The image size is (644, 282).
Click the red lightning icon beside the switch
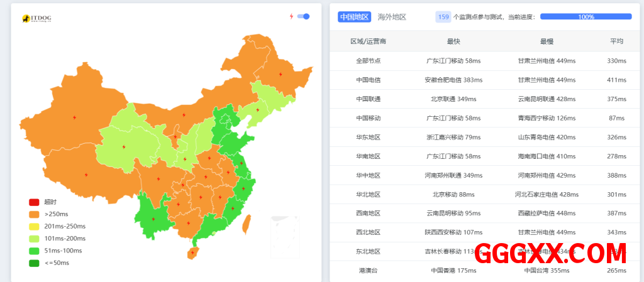pyautogui.click(x=291, y=16)
